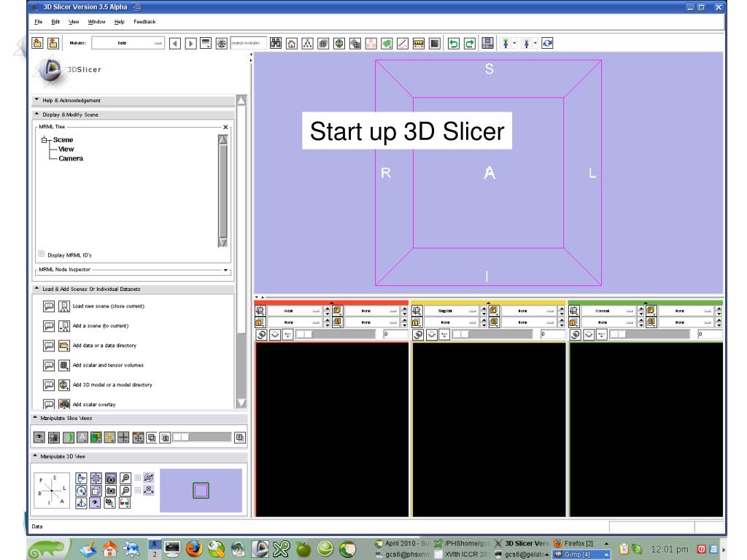Collapse Manipulate 3D View section

point(139,456)
